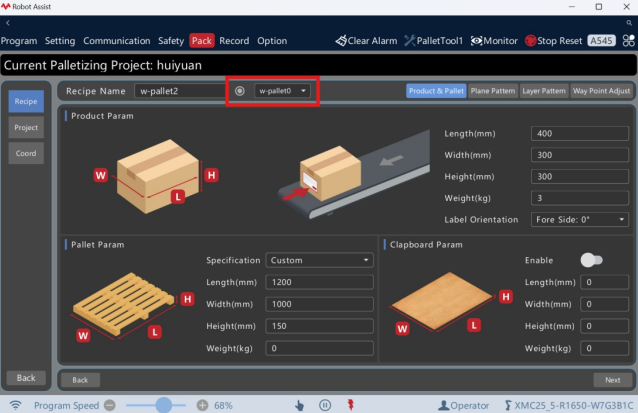Viewport: 638px width, 413px height.
Task: Click the pallet Weight field
Action: point(319,348)
